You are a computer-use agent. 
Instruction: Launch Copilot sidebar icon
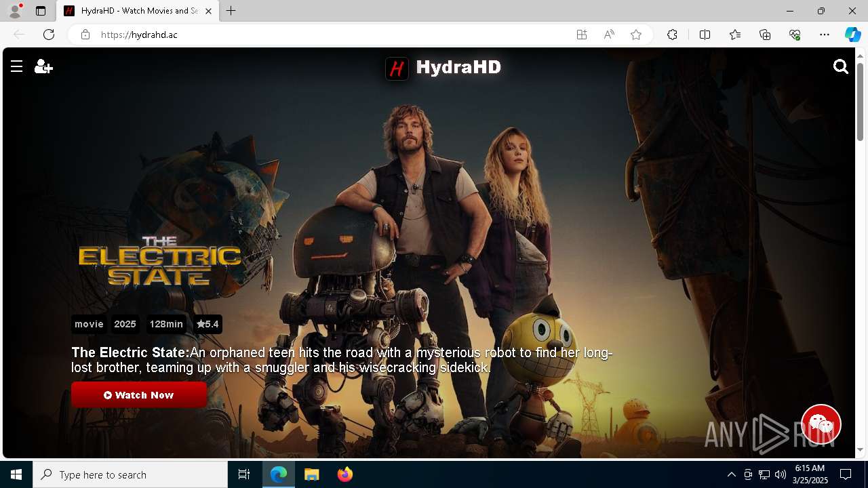[x=853, y=35]
